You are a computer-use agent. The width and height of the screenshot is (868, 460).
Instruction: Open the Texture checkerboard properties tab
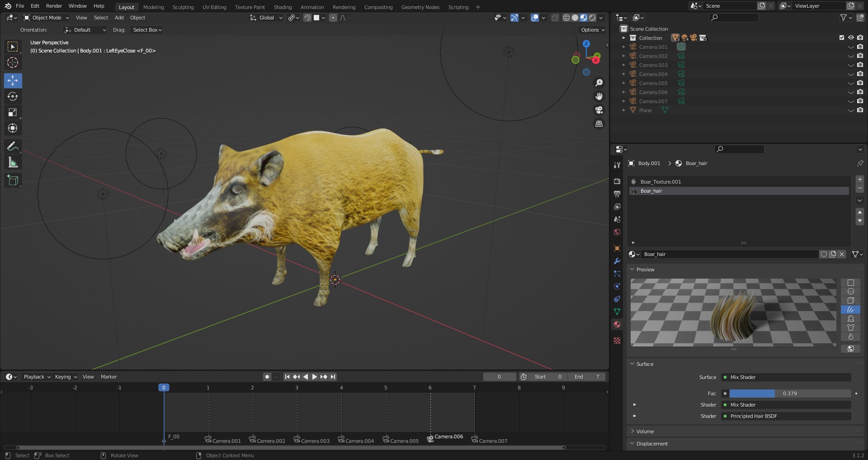click(617, 341)
